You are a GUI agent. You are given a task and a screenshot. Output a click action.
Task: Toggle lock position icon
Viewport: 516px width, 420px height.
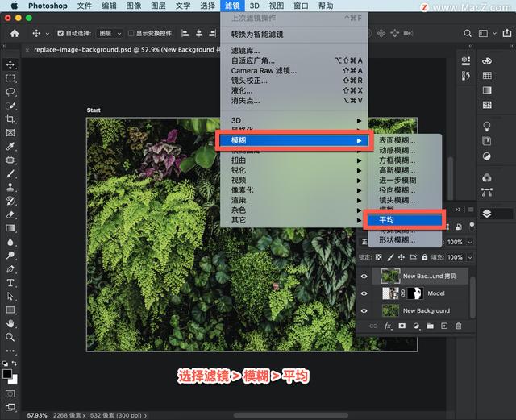[402, 257]
